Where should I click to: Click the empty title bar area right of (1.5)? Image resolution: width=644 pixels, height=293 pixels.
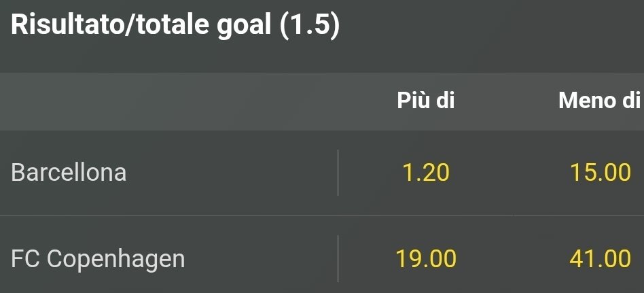pos(489,26)
